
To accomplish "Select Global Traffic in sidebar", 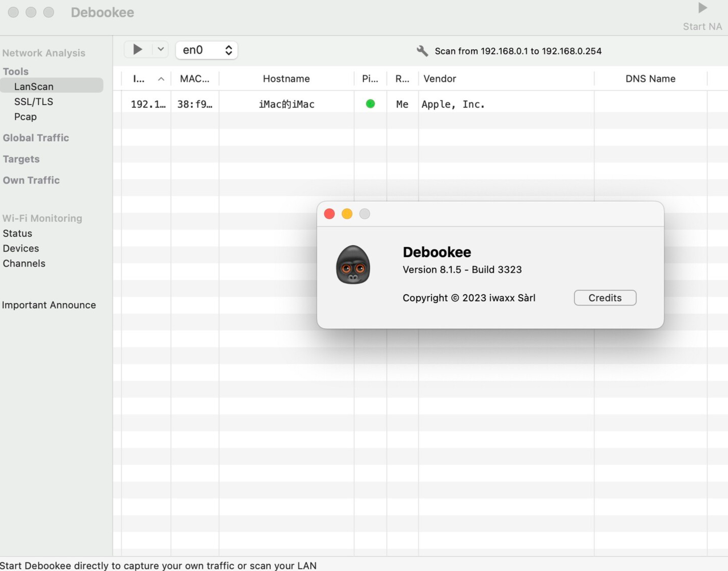I will [x=36, y=138].
